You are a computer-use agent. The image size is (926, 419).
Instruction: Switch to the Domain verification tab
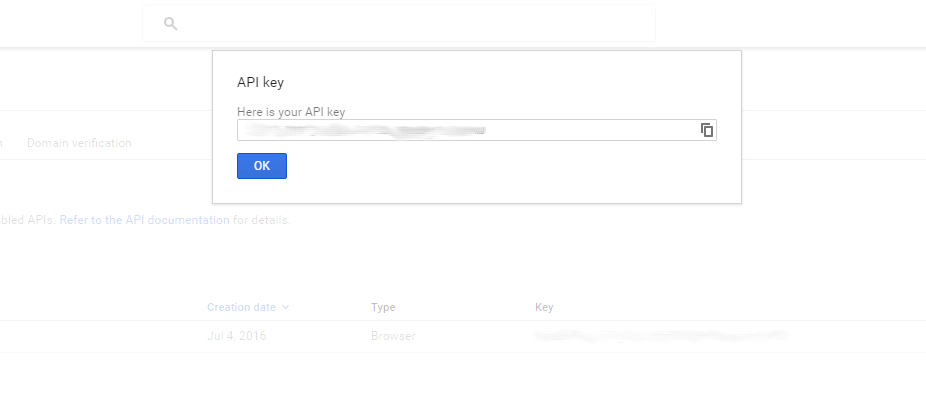(x=79, y=143)
